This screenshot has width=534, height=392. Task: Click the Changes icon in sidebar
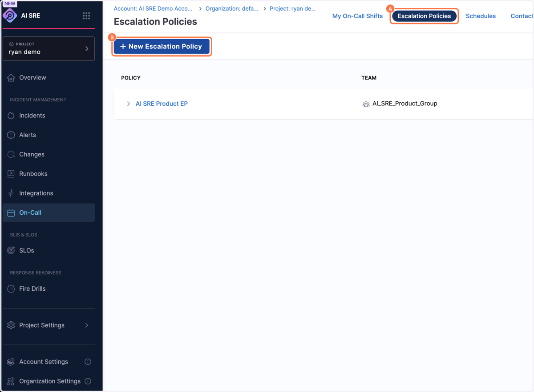(x=11, y=155)
